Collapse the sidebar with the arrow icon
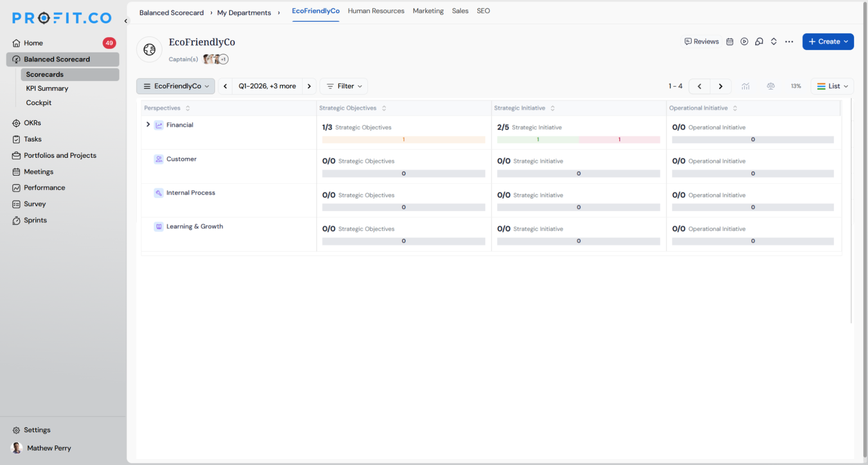868x465 pixels. click(125, 21)
